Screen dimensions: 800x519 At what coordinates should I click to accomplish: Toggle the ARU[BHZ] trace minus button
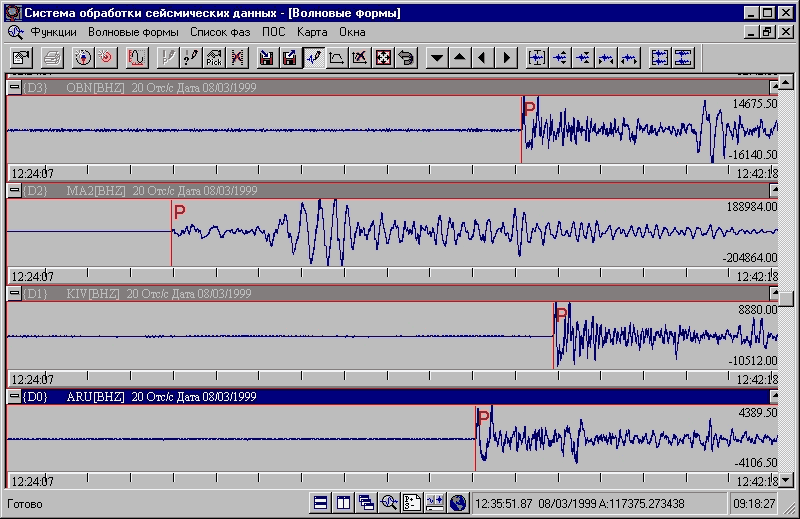click(14, 397)
